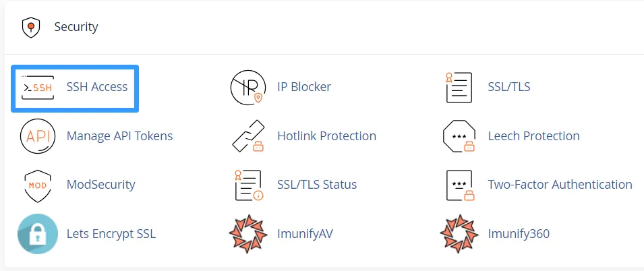Click the Leech Protection icon
This screenshot has width=644, height=271.
pos(459,136)
